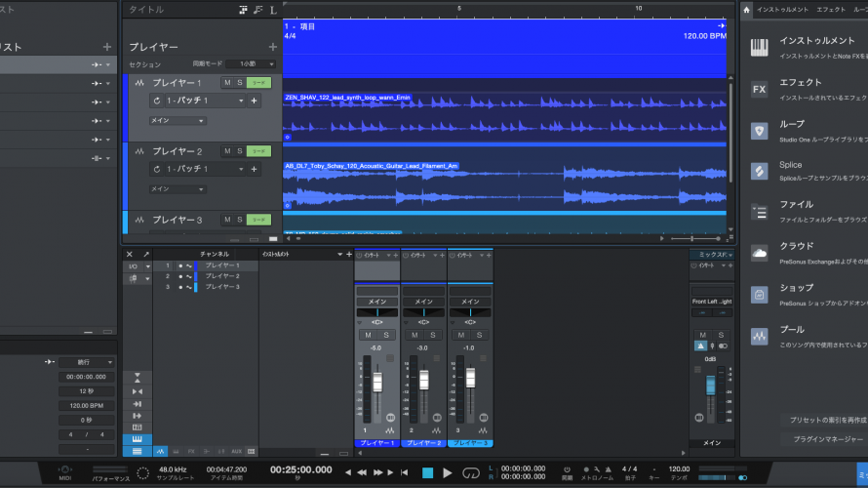Open the 同期モード dropdown set to 1小節

tap(253, 64)
